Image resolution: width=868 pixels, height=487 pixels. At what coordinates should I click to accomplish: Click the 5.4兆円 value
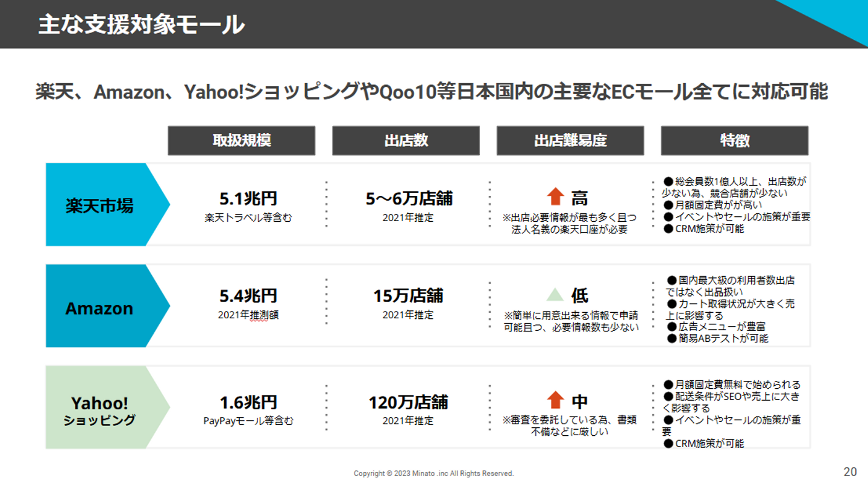click(248, 296)
